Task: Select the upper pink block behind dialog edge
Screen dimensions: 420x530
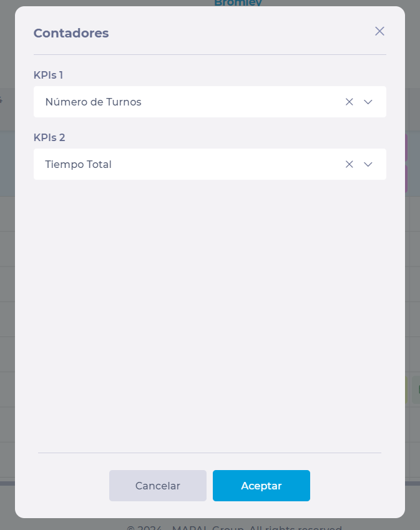Action: click(406, 147)
